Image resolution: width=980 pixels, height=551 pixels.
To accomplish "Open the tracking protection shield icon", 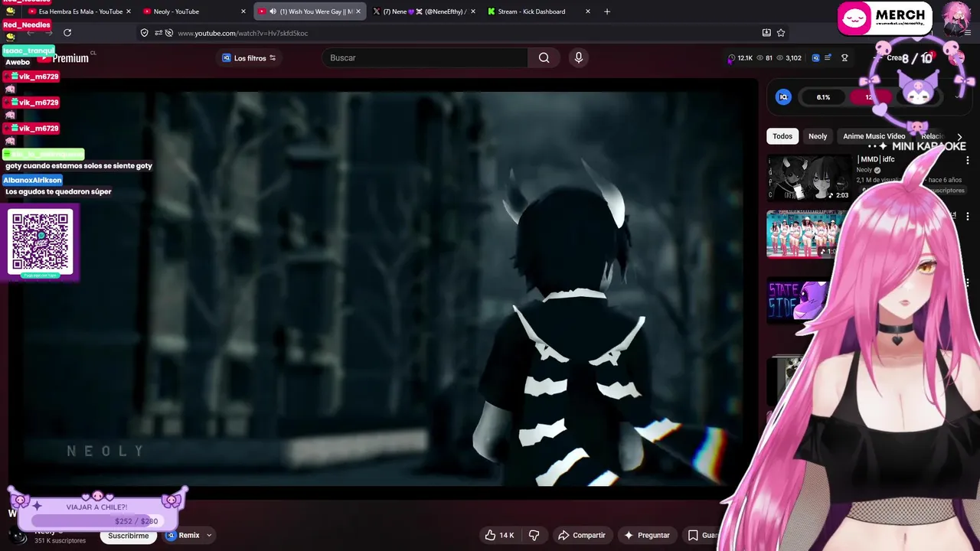I will click(144, 33).
